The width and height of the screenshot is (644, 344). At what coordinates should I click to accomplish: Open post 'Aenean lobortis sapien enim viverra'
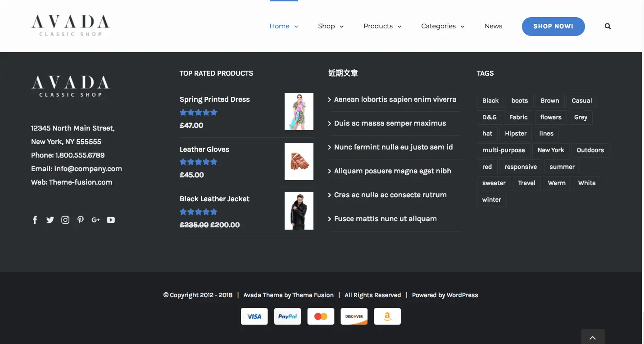tap(395, 100)
